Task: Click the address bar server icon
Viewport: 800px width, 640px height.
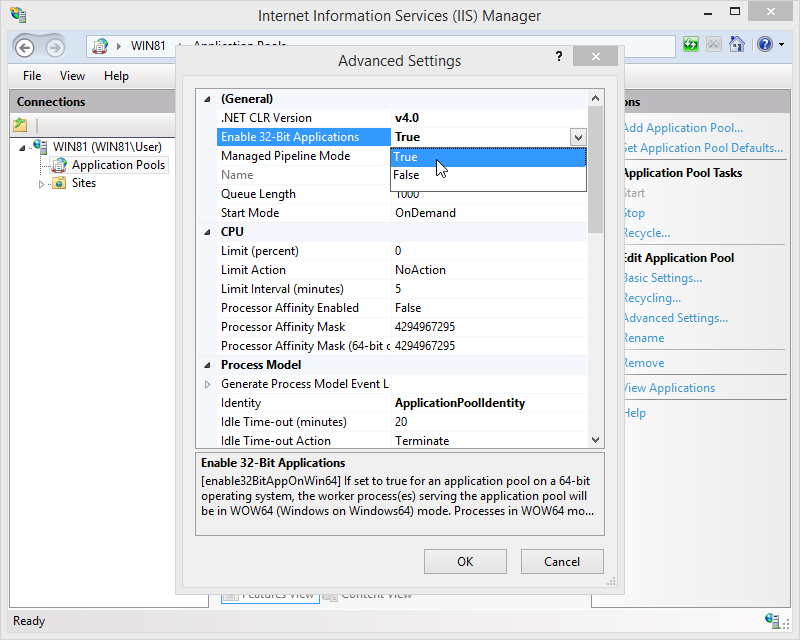Action: click(100, 46)
